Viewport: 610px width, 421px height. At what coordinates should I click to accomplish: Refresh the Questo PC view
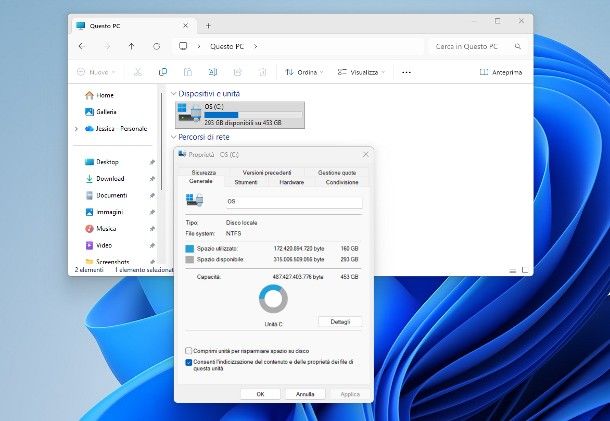pyautogui.click(x=156, y=46)
